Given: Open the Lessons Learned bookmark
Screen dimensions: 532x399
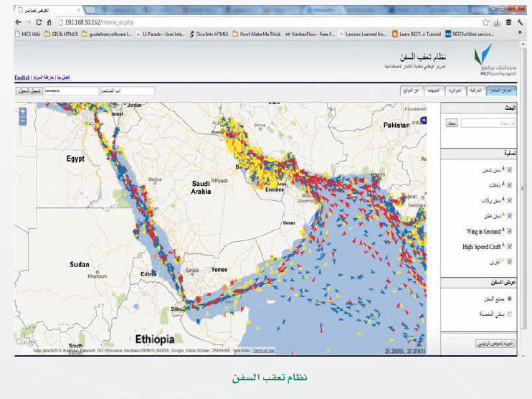Looking at the screenshot, I should click(x=363, y=34).
